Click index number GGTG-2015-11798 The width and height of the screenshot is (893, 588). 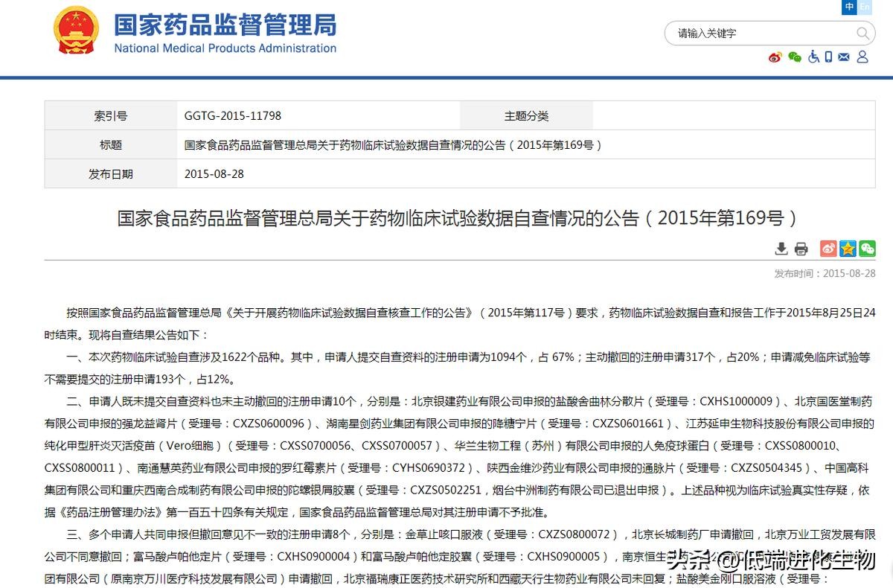[233, 116]
